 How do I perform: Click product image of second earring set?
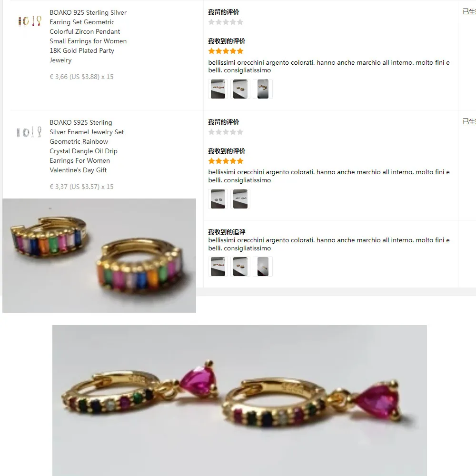point(29,132)
